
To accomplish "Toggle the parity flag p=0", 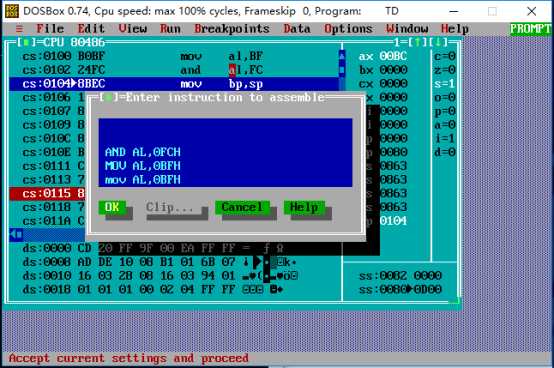I will [445, 111].
